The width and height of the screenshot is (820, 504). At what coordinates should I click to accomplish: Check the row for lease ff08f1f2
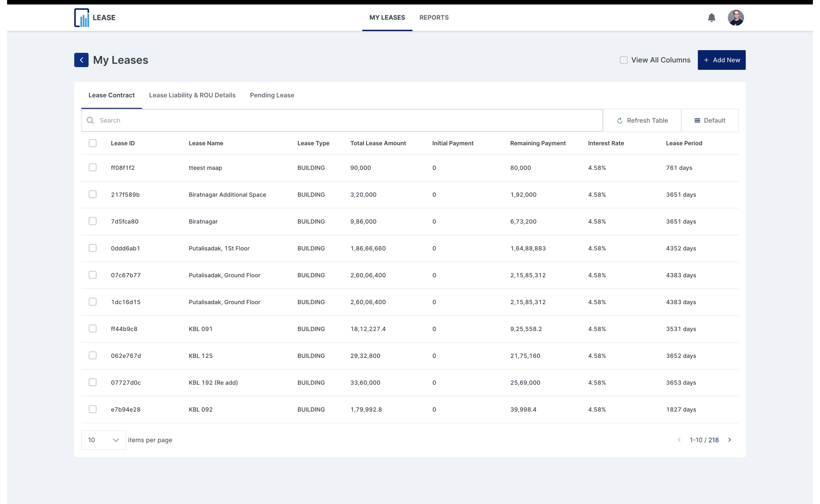(93, 167)
